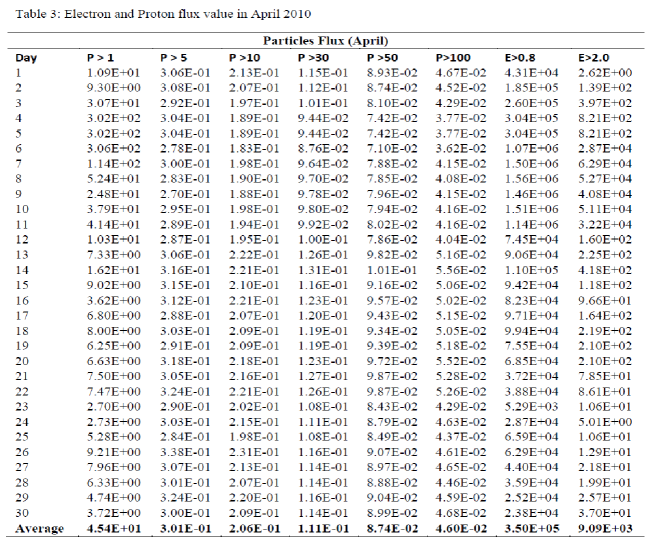
Task: Select day 7 E>2.0 value 6.29E+04
Action: 605,164
